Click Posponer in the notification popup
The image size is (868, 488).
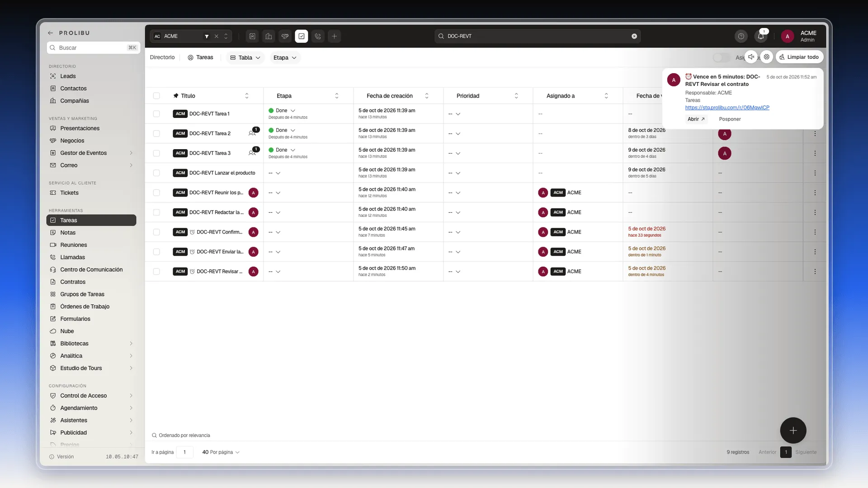pyautogui.click(x=730, y=119)
